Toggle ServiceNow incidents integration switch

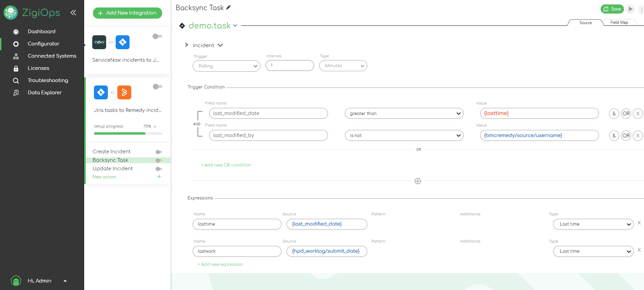click(x=157, y=36)
